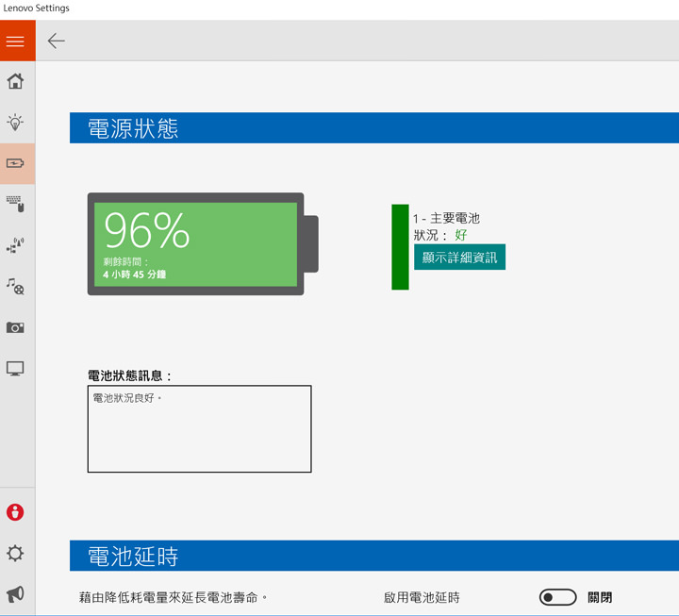
Task: Open the Home page in sidebar
Action: (x=16, y=81)
